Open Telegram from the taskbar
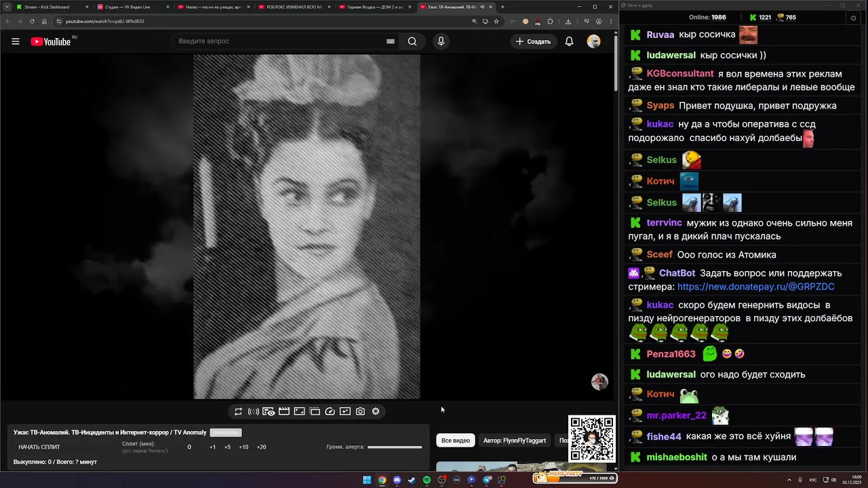The height and width of the screenshot is (488, 868). (x=487, y=480)
